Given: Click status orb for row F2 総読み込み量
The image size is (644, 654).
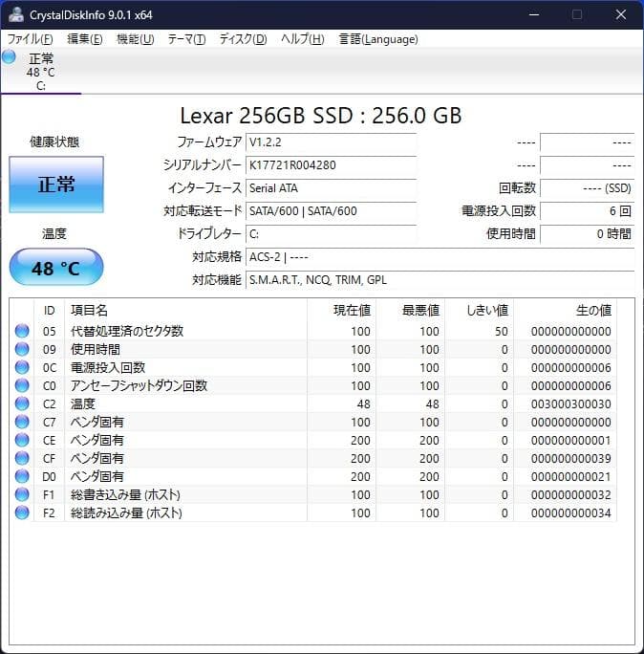Looking at the screenshot, I should coord(22,512).
